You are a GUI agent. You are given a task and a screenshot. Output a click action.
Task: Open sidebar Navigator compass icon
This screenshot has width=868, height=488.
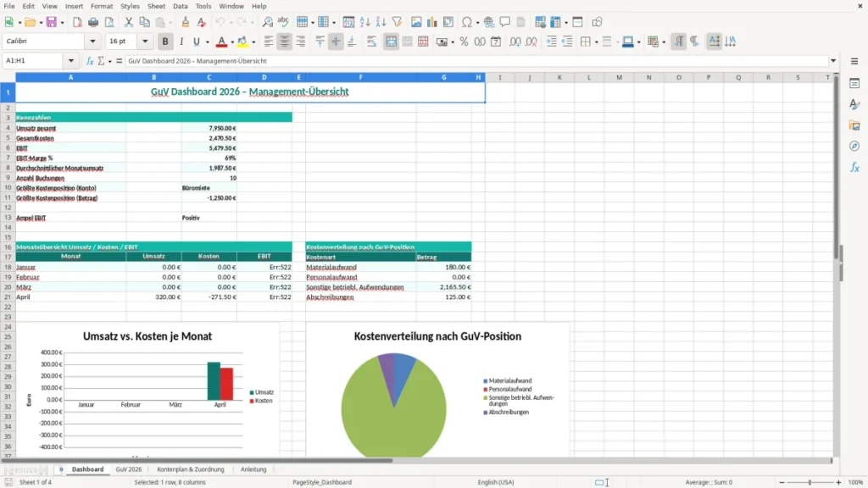854,146
